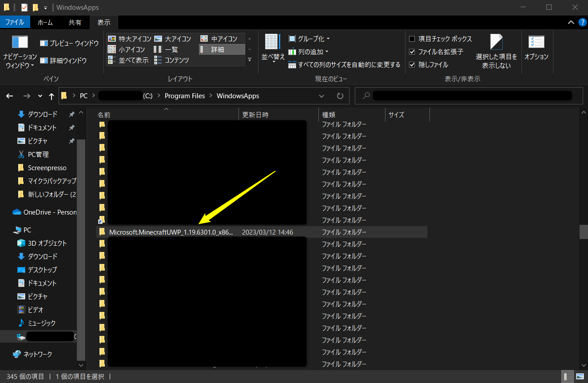Screen dimensions: 588x383
Task: Enable the item check boxes (項目チェック ボックス) option
Action: pos(412,39)
